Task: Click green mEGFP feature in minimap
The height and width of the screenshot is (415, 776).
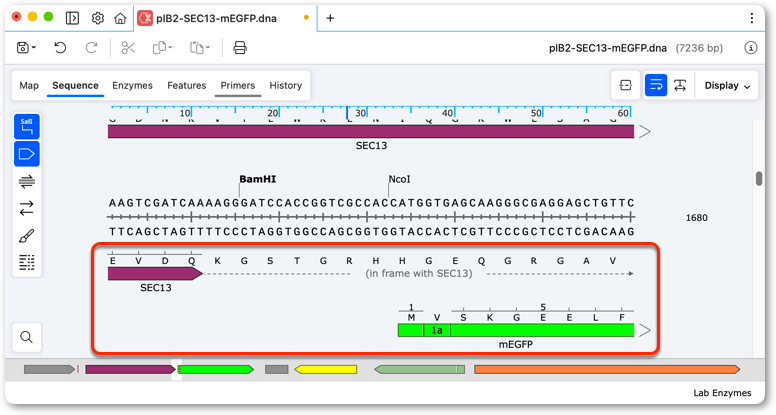Action: (215, 369)
